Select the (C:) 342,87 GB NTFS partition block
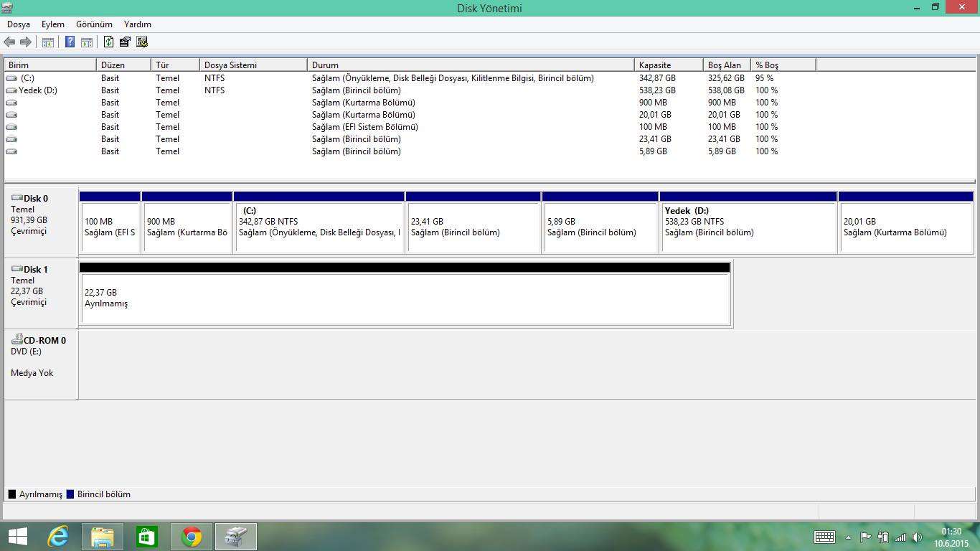Image resolution: width=980 pixels, height=551 pixels. tap(319, 227)
